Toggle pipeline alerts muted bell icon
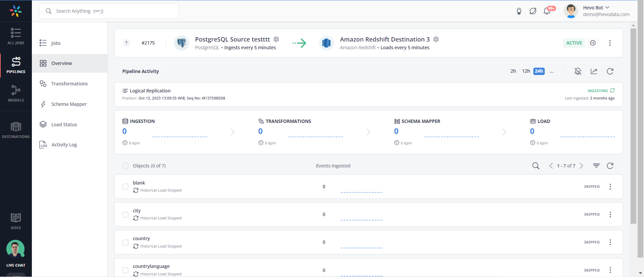This screenshot has height=277, width=644. click(x=578, y=71)
